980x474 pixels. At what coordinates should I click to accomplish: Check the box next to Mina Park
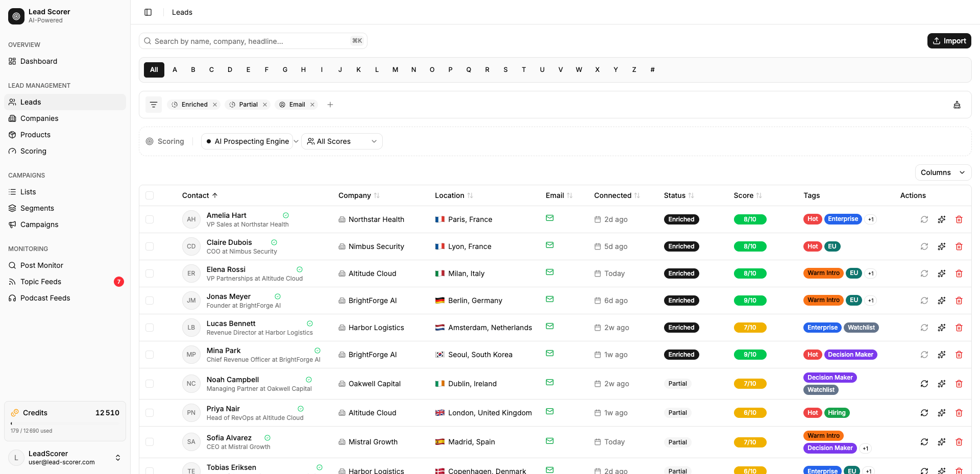coord(150,355)
